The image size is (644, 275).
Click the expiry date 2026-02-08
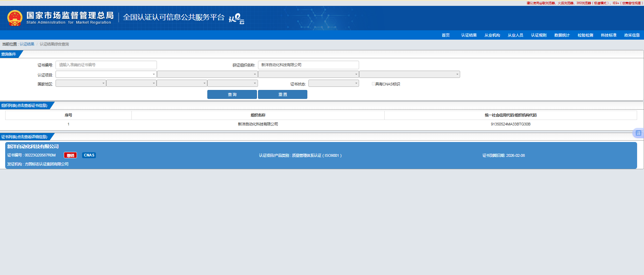(x=515, y=155)
